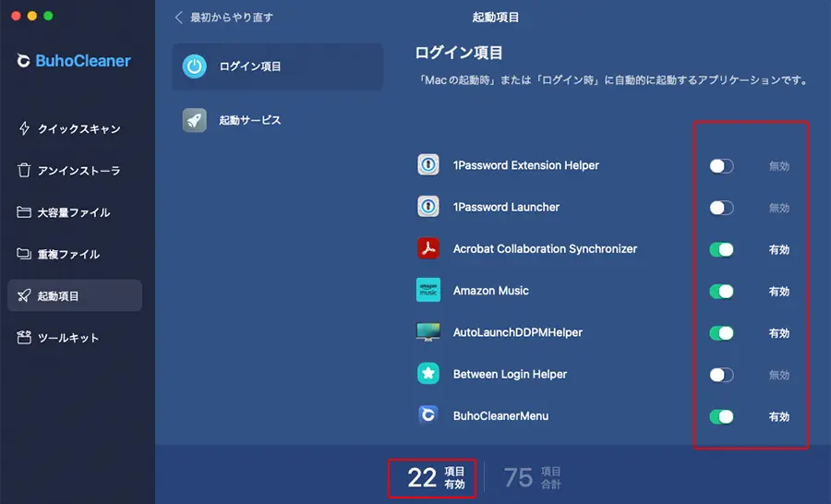Select the ログイン項目 tab
This screenshot has width=831, height=504.
point(277,66)
